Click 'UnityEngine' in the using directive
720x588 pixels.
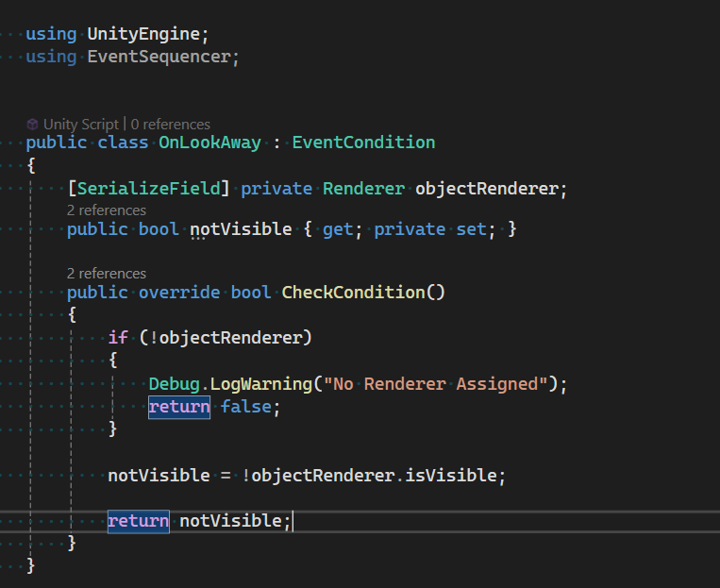coord(143,34)
